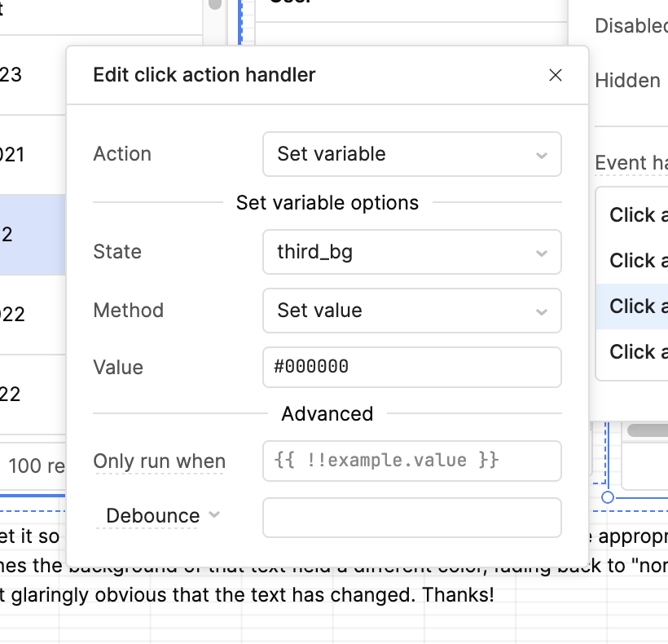Click the table's vertical scrollbar thumb
This screenshot has width=668, height=644.
pos(215,4)
